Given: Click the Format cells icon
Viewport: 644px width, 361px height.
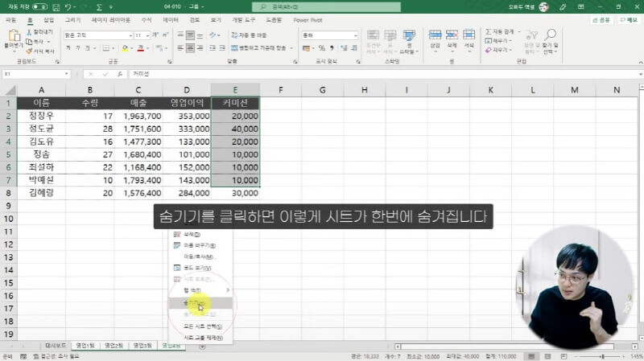Looking at the screenshot, I should 469,35.
